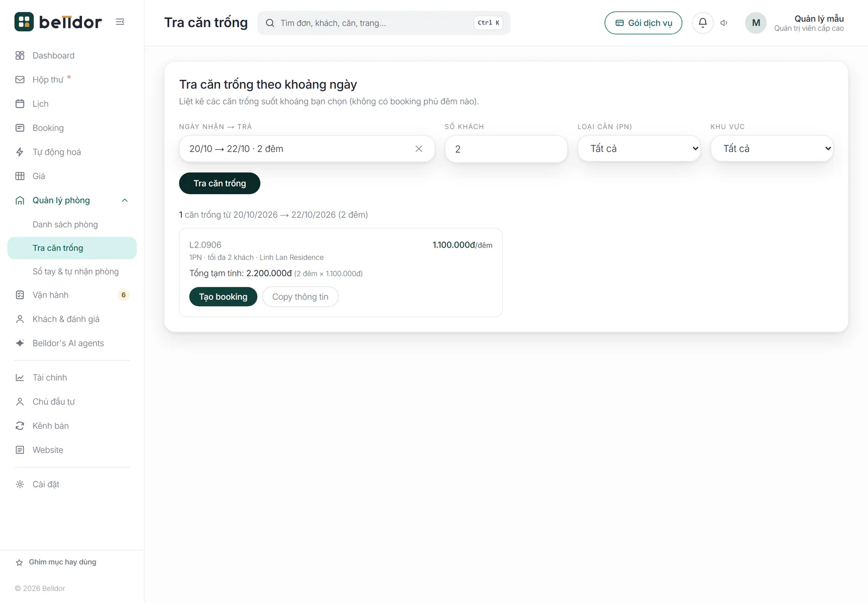868x603 pixels.
Task: Select Tra căn trống sidebar item
Action: (x=72, y=248)
